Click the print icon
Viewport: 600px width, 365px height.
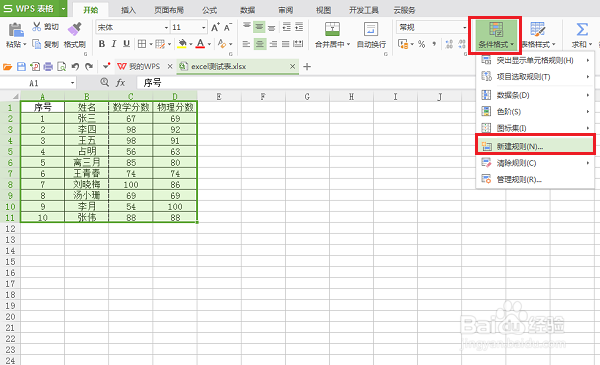pos(48,67)
